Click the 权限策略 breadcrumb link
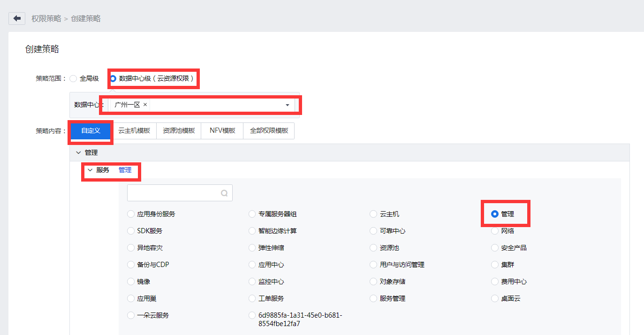Viewport: 644px width, 335px height. tap(46, 18)
